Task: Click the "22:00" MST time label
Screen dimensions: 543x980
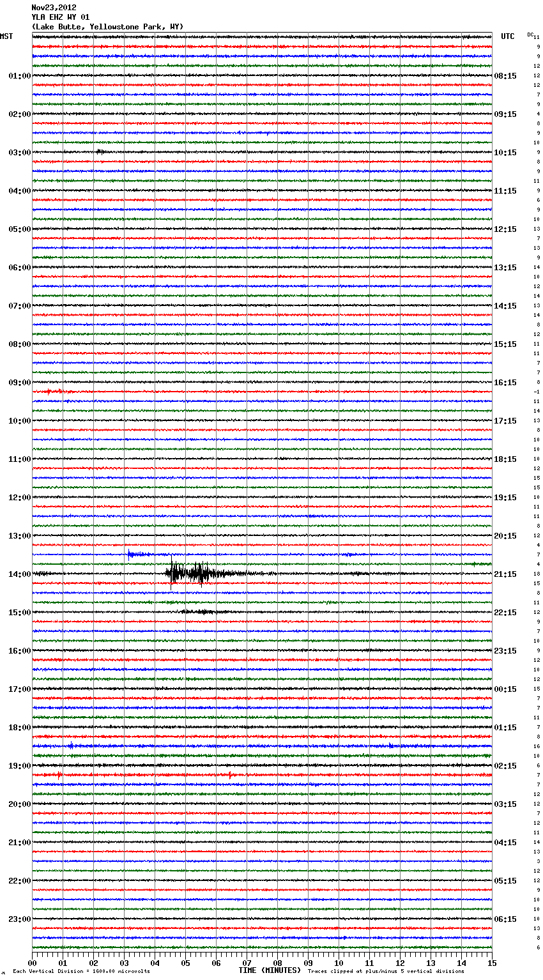Action: (19, 881)
